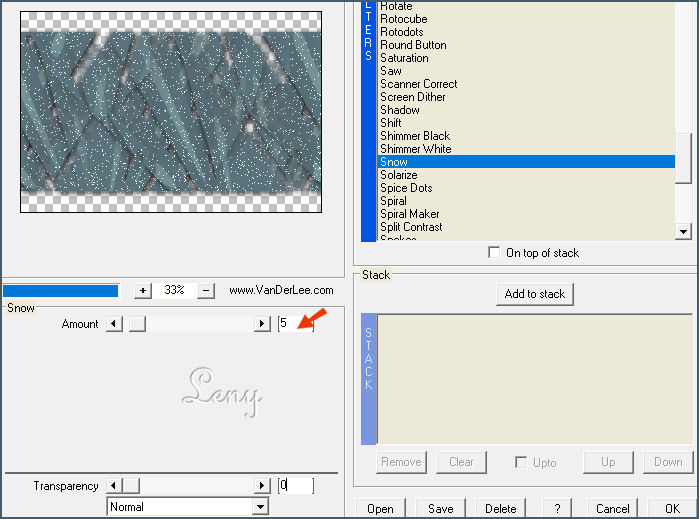Choose the Spiral Maker filter
Viewport: 699px width, 519px height.
[410, 214]
